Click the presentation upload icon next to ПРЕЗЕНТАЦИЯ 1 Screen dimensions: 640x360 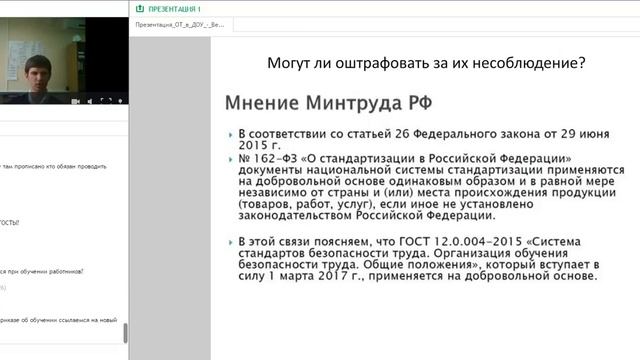tap(140, 9)
